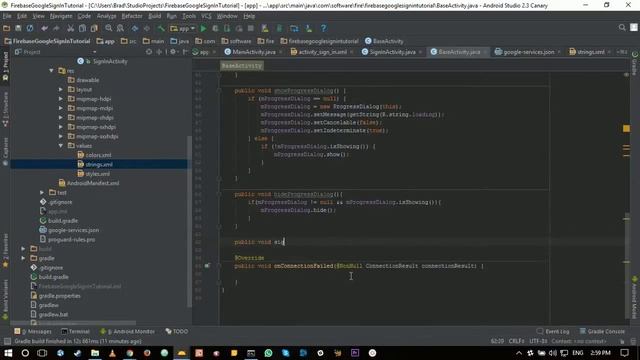Click the Find magnifier icon

pyautogui.click(x=109, y=28)
